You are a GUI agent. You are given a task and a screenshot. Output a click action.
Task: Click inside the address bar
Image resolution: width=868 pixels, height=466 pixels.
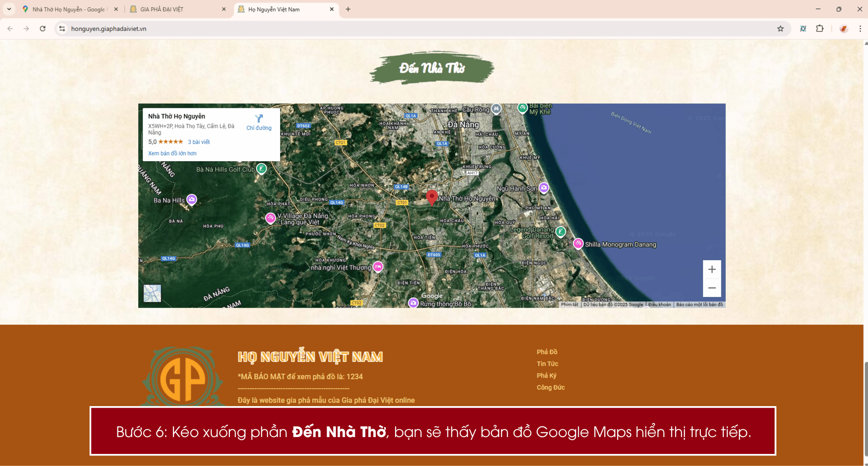pos(241,29)
